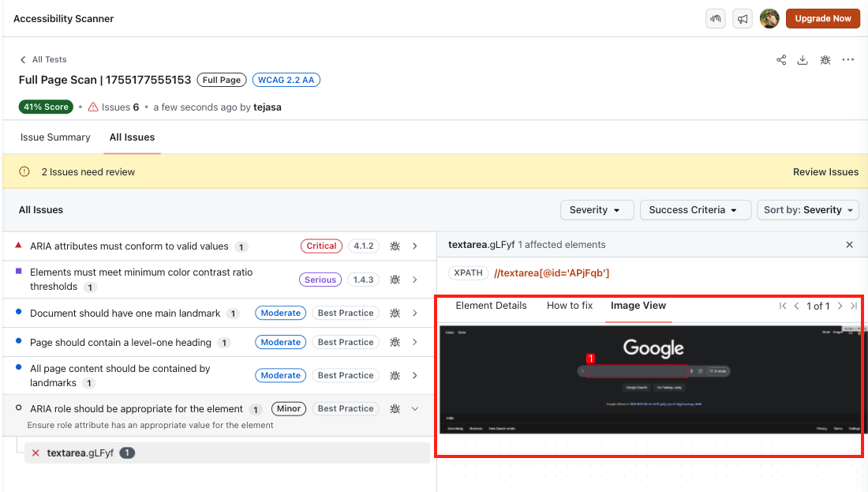This screenshot has height=492, width=868.
Task: Click the megaphone announcements icon
Action: (x=742, y=19)
